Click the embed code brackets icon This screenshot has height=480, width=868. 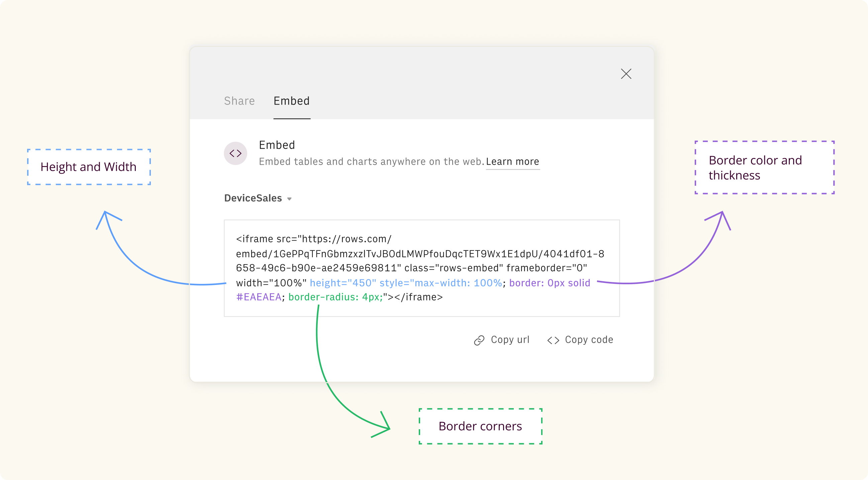(235, 154)
